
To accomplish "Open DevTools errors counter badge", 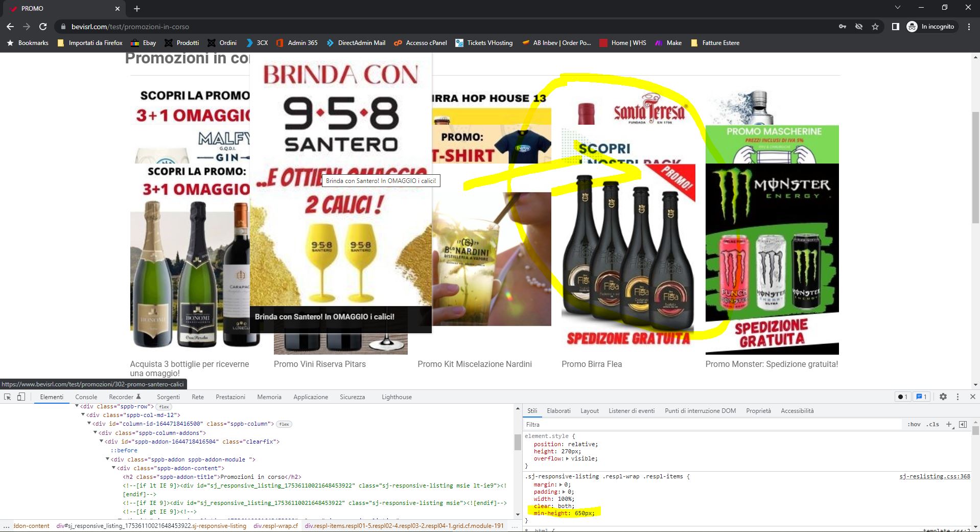I will click(903, 397).
